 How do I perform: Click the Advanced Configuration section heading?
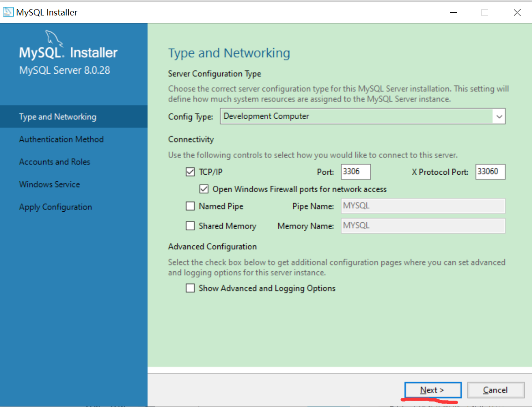212,247
